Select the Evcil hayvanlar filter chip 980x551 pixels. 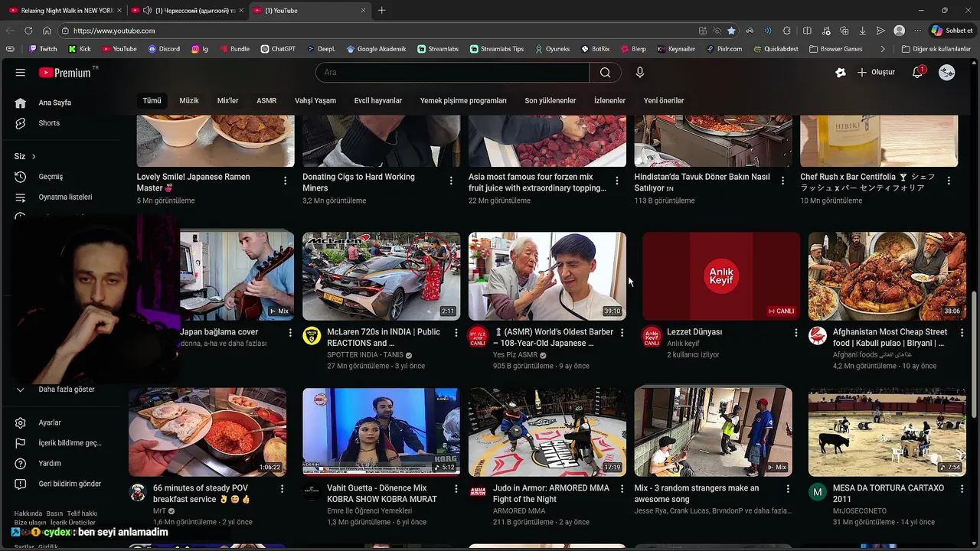click(378, 100)
